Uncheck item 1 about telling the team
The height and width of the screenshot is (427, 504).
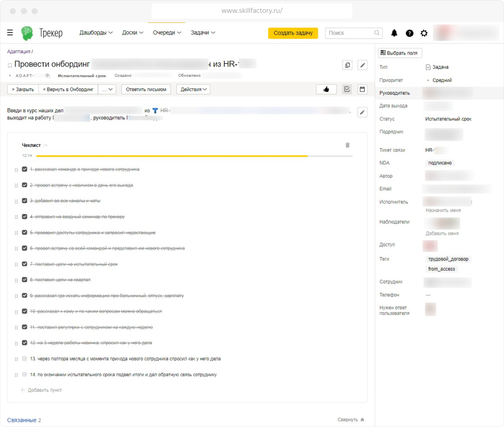tap(24, 169)
